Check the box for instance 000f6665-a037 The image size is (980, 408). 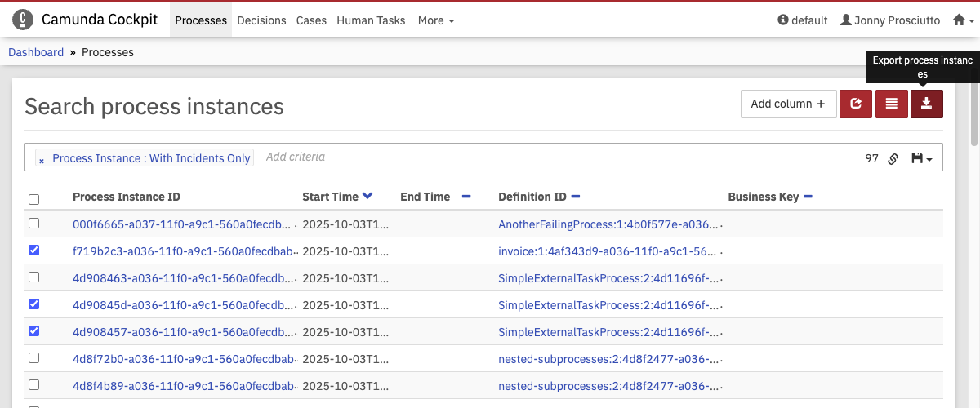coord(33,223)
